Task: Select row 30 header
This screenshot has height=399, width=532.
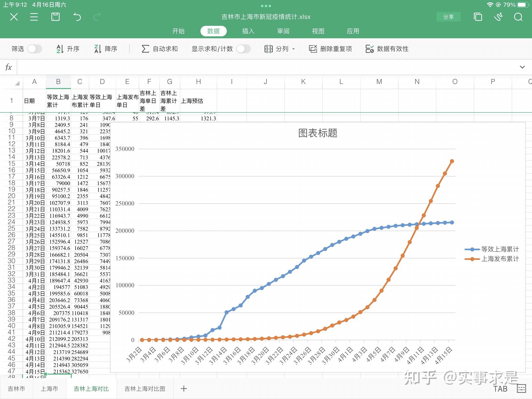Action: [11, 261]
